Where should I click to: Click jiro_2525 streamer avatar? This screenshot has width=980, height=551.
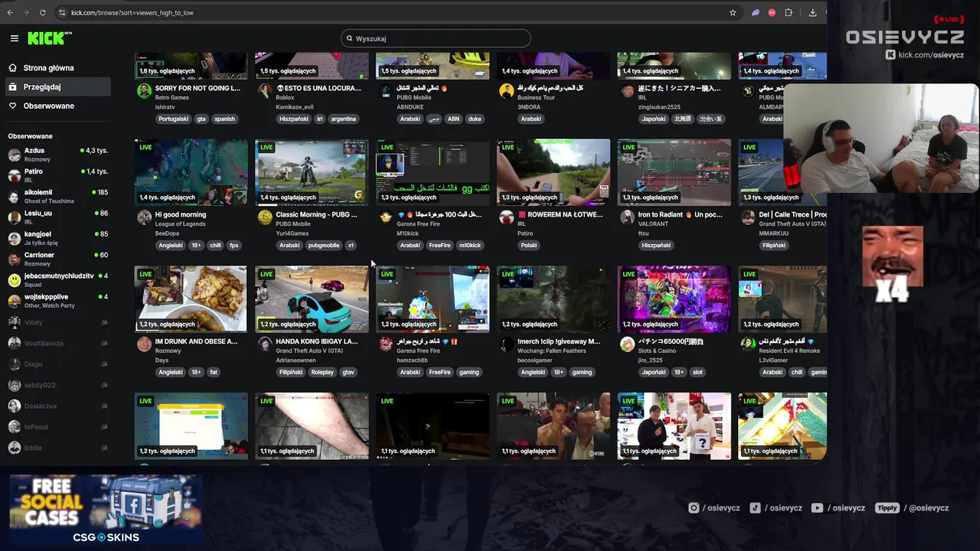(x=627, y=344)
